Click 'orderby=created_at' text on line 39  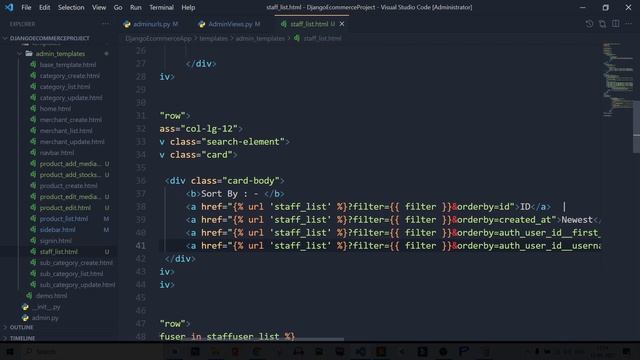click(504, 220)
